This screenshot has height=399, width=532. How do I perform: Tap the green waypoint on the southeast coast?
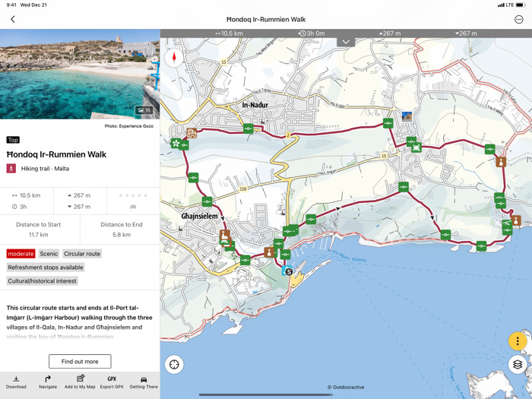[x=481, y=245]
